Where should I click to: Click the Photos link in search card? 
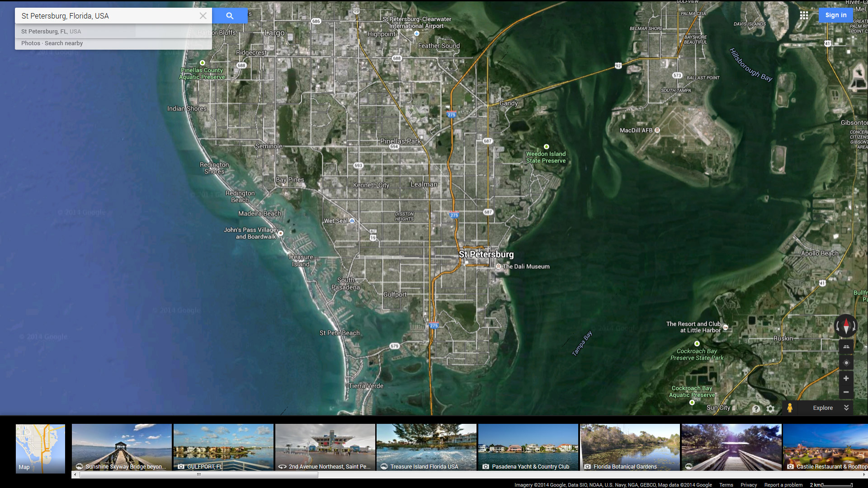(30, 43)
